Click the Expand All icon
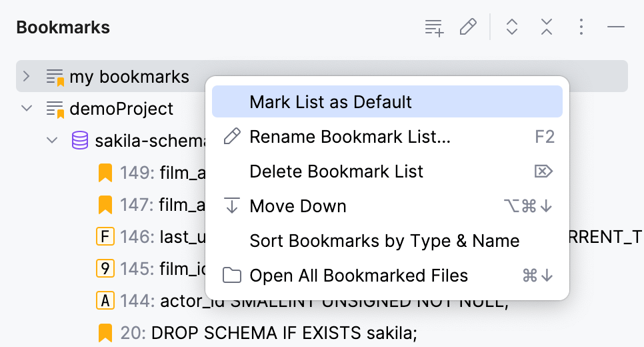The width and height of the screenshot is (644, 347). [x=512, y=27]
